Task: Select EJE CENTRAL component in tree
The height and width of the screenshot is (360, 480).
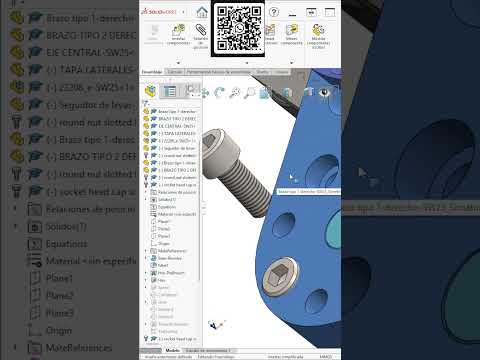Action: (177, 126)
